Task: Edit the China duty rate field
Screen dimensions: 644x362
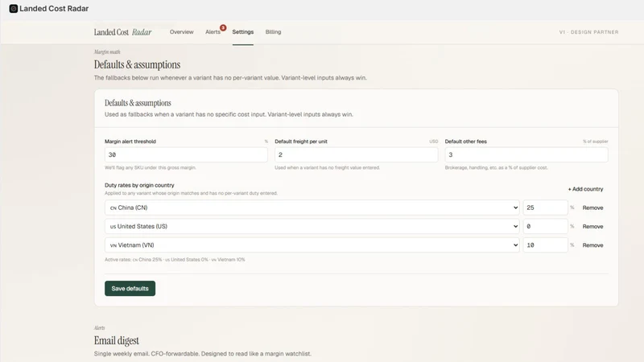Action: coord(545,208)
